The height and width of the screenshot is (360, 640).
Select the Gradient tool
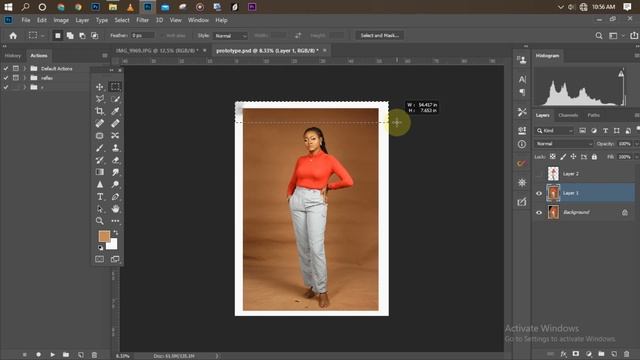pyautogui.click(x=99, y=172)
